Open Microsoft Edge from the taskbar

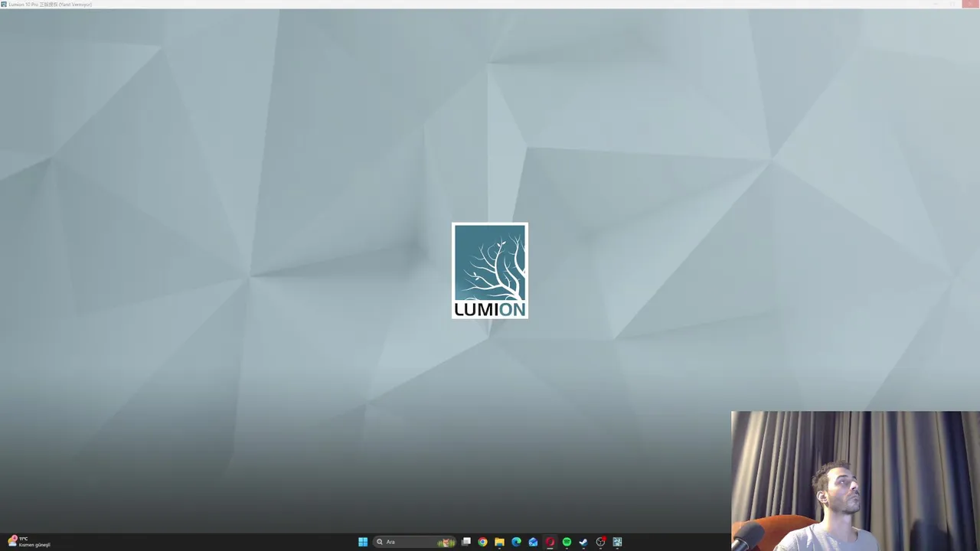pos(516,542)
